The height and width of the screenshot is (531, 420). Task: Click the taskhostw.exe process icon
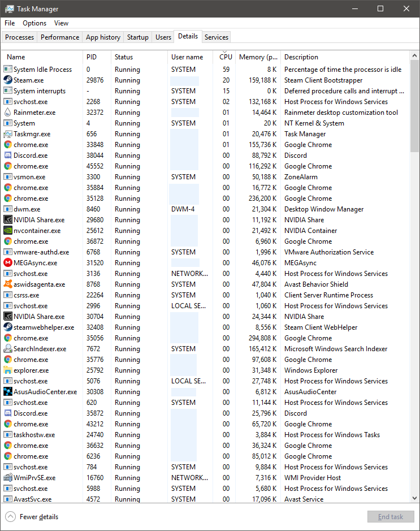click(8, 434)
